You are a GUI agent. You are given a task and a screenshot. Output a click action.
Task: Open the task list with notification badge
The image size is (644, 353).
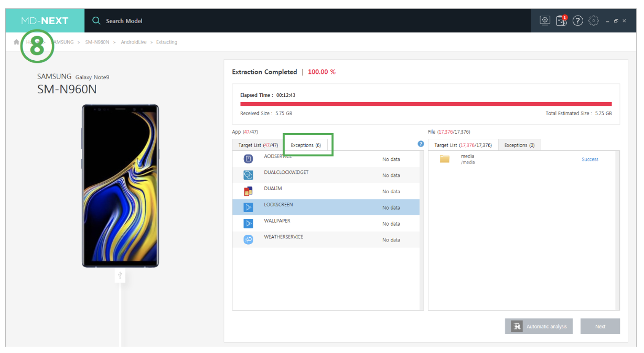coord(561,21)
